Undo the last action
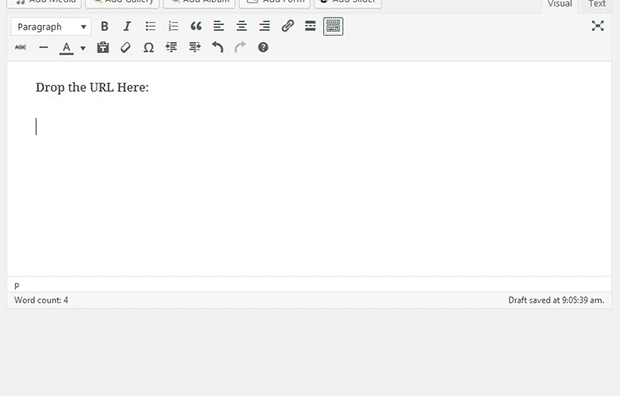620x396 pixels. 217,47
